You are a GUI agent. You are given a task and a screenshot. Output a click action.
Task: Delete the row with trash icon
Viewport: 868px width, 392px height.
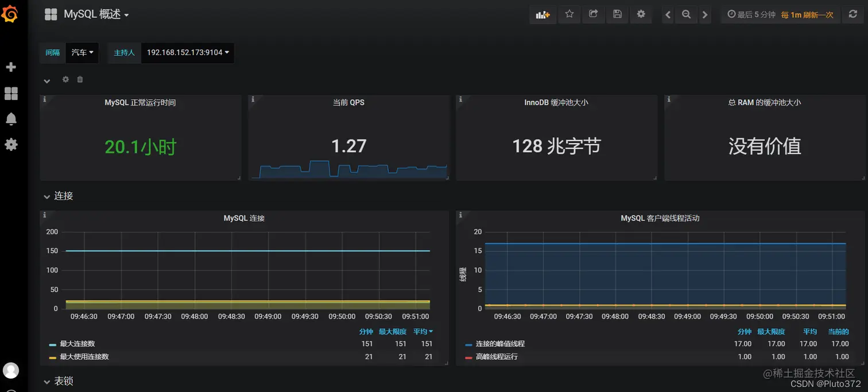pyautogui.click(x=80, y=79)
